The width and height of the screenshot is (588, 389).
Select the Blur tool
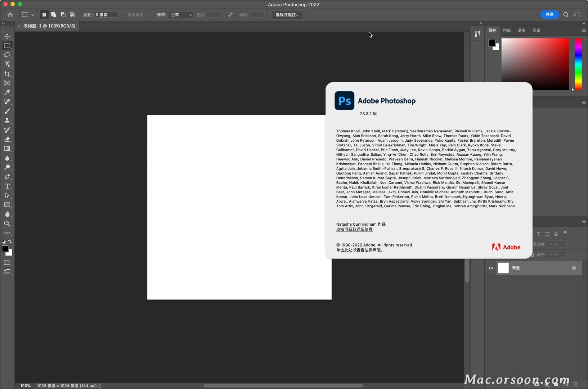(x=7, y=158)
